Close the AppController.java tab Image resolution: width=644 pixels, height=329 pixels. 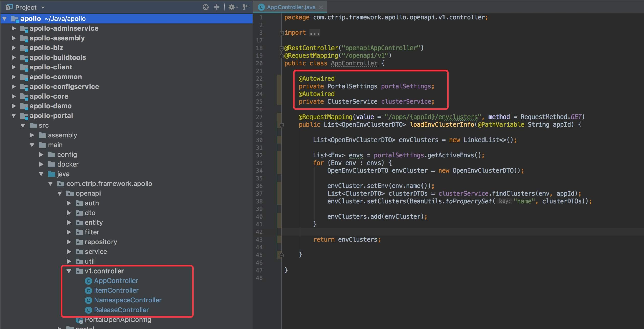321,7
